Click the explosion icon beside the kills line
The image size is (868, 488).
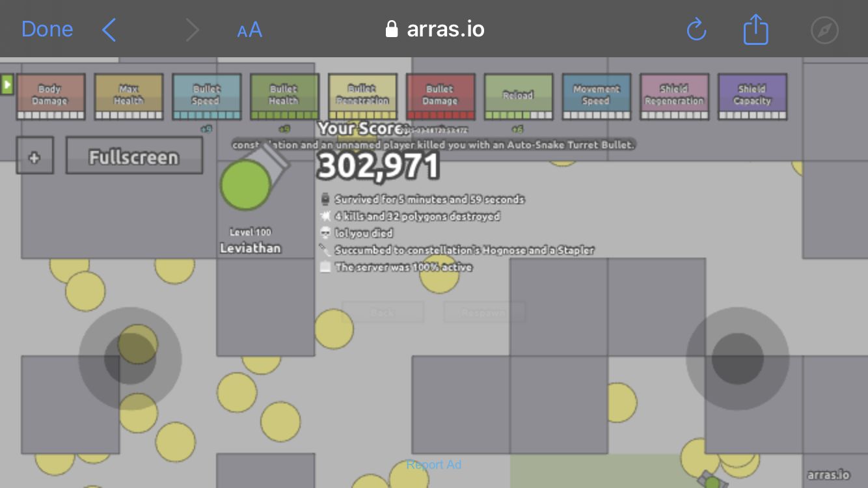(325, 217)
